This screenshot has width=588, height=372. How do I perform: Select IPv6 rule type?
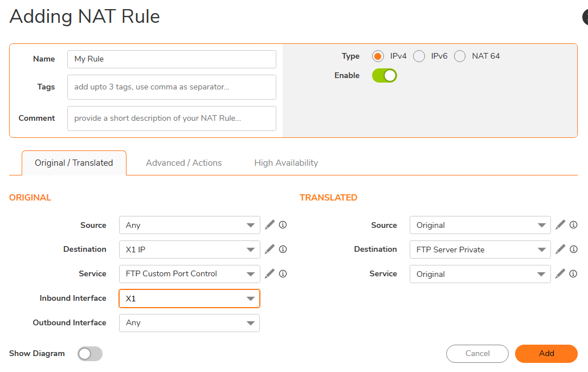[419, 56]
